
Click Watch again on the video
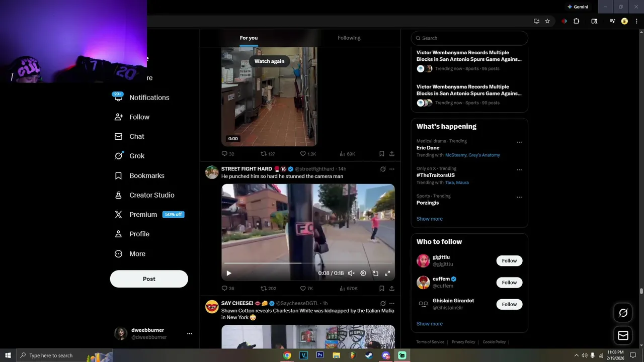coord(269,61)
